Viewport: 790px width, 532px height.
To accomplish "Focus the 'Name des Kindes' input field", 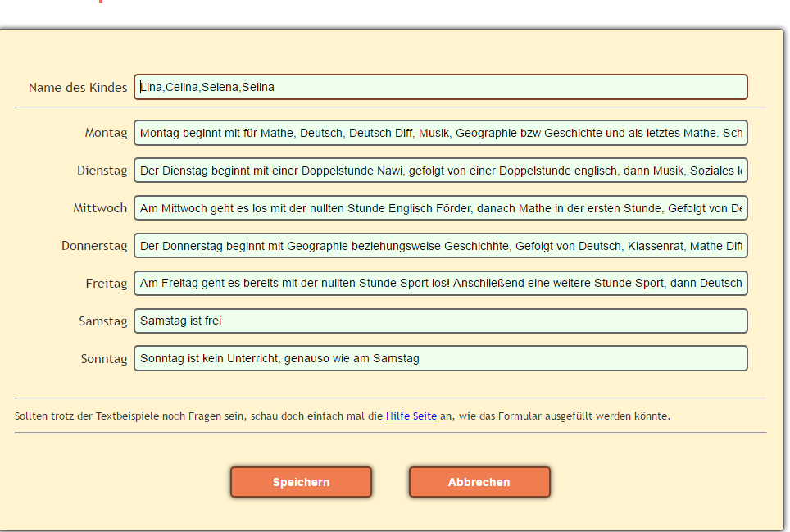I will point(440,87).
